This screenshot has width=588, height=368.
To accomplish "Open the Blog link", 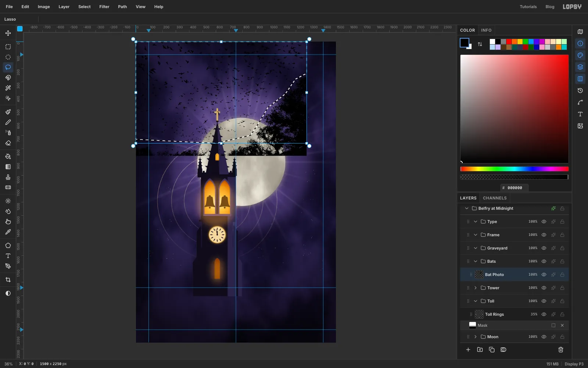I will pos(550,7).
